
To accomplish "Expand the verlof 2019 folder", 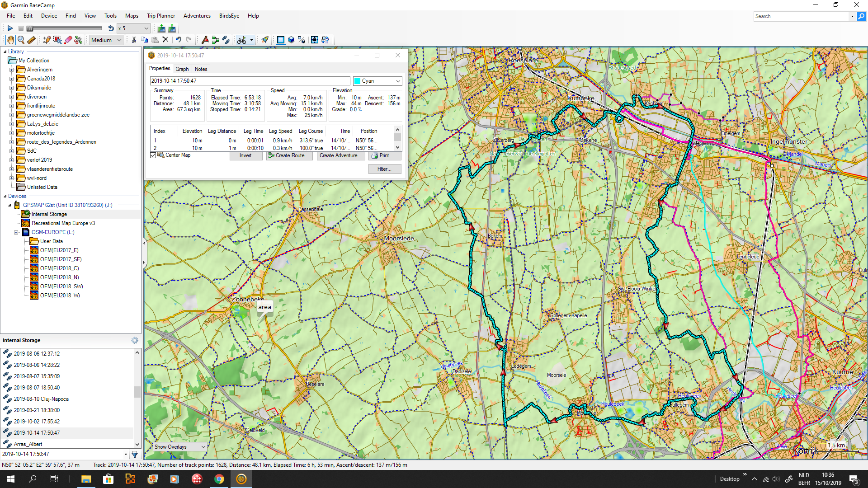I will (x=12, y=160).
